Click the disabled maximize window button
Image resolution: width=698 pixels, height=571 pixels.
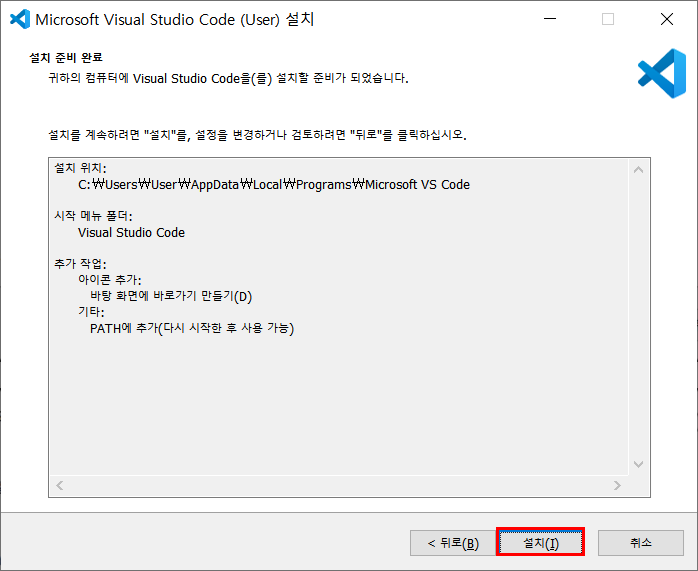[608, 19]
